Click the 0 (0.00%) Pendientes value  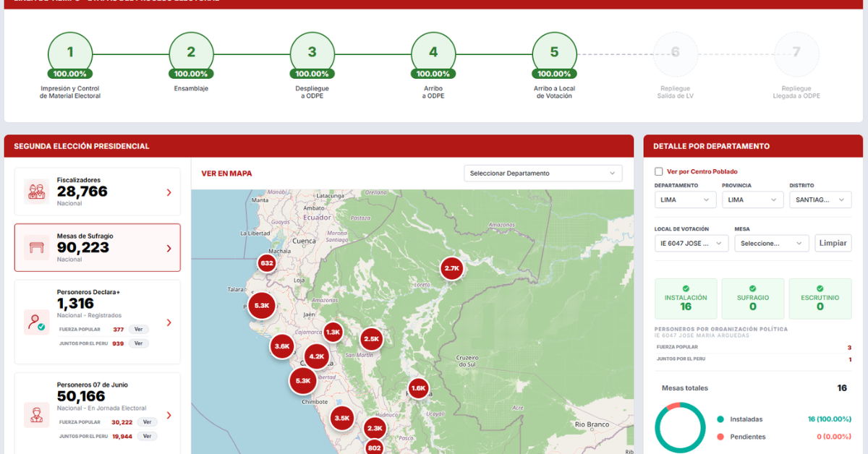tap(834, 437)
